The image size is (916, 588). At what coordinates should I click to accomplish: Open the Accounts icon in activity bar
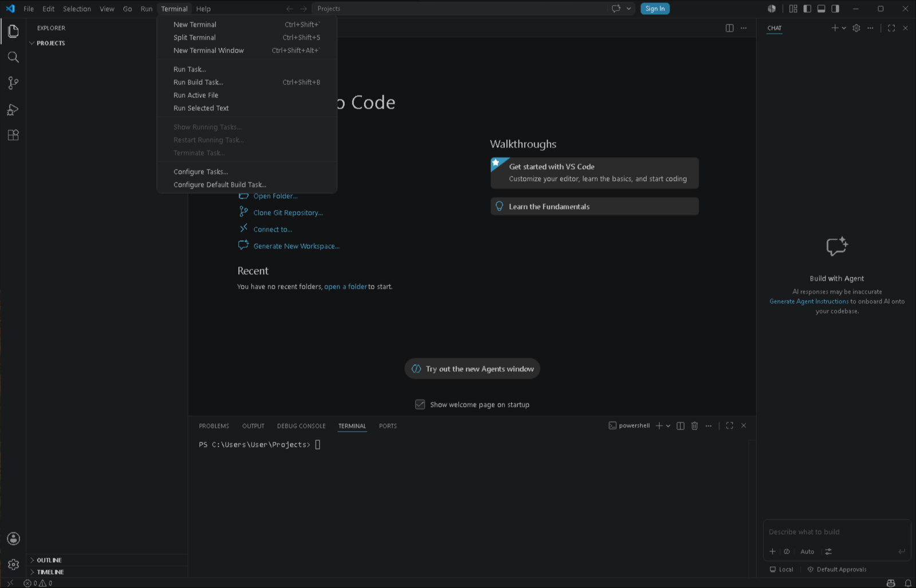[13, 539]
